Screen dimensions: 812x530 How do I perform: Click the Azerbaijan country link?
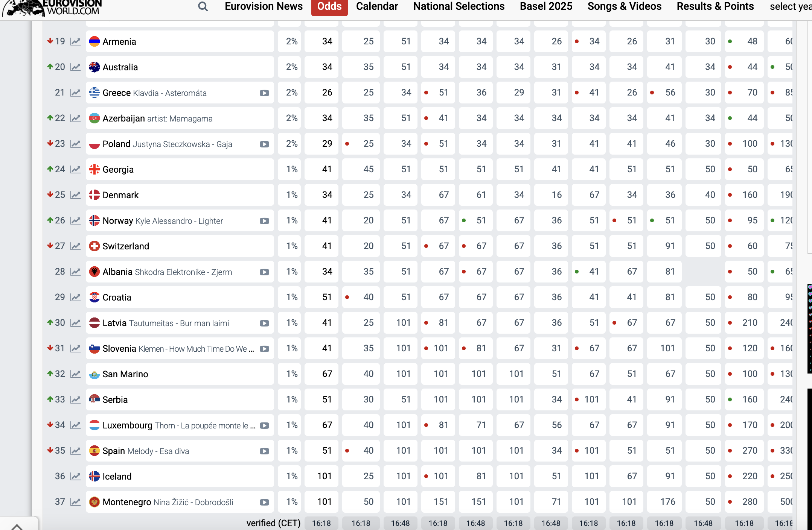coord(123,118)
